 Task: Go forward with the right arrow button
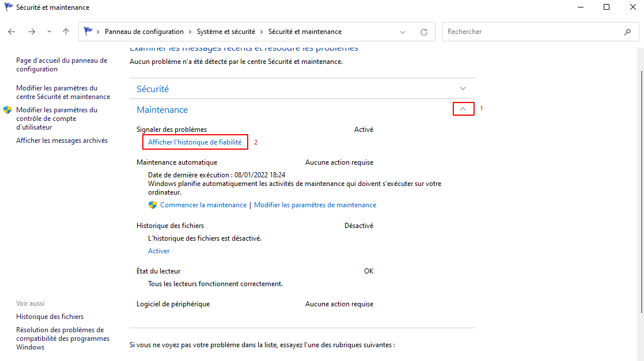(x=32, y=32)
